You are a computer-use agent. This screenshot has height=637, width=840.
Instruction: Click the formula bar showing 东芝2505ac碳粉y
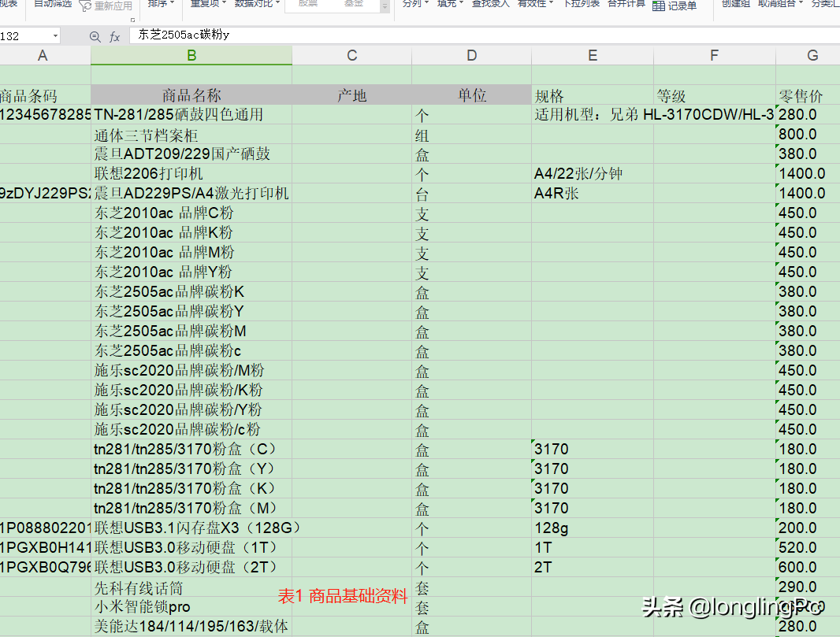(x=485, y=35)
